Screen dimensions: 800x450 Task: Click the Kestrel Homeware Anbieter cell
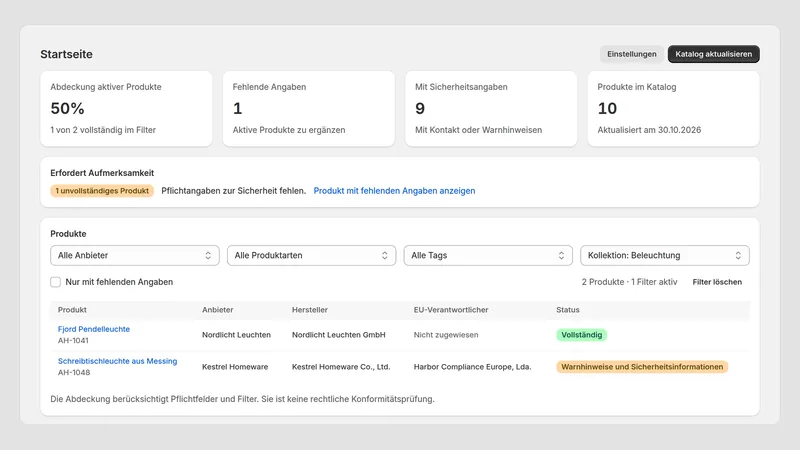pyautogui.click(x=235, y=367)
